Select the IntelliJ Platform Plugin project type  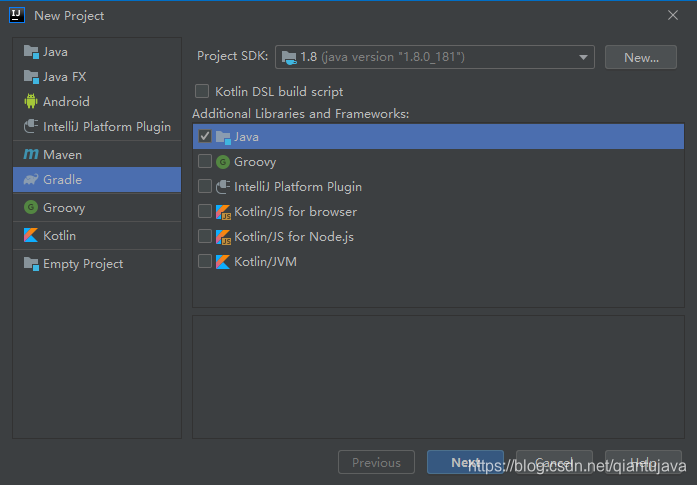97,127
